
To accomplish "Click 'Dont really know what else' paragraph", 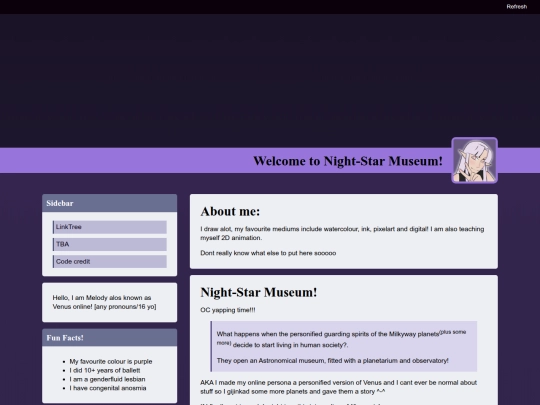I will tap(268, 253).
